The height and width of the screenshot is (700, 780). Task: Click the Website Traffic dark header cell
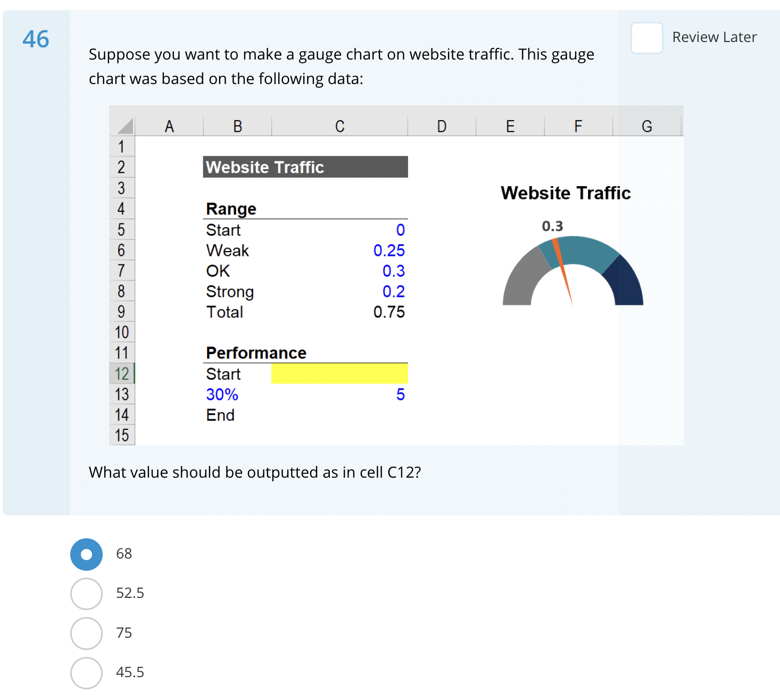coord(305,167)
